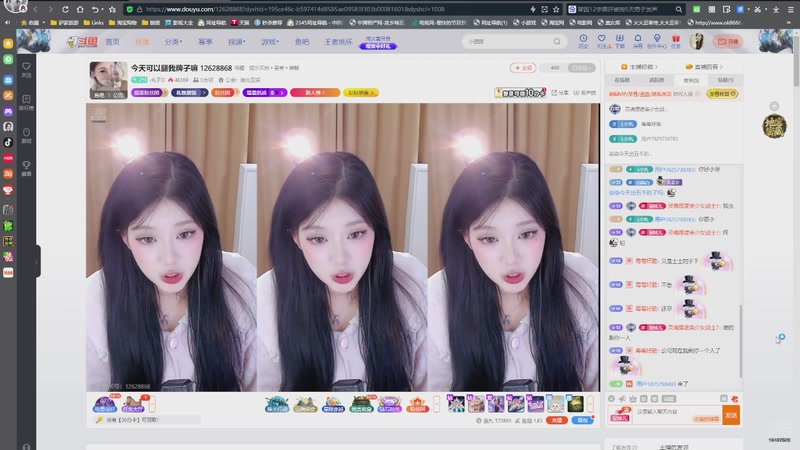800x450 pixels.
Task: Click the chat message input box
Action: coord(677,414)
